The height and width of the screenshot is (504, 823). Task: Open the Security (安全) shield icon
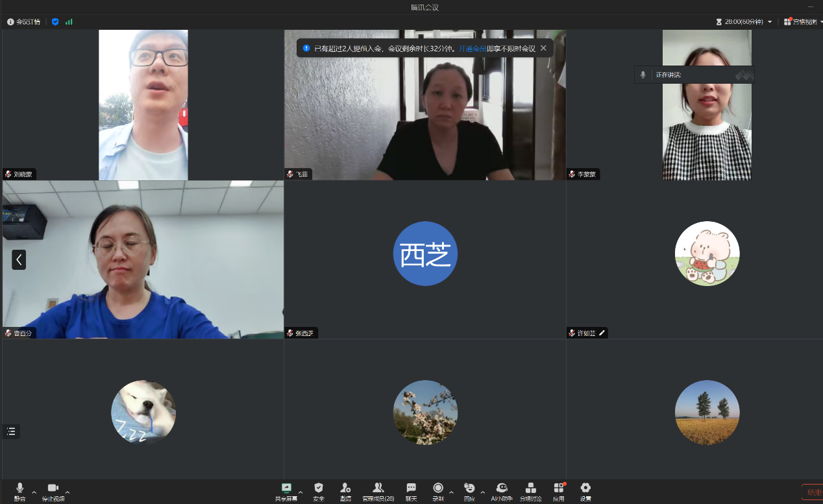click(x=319, y=490)
